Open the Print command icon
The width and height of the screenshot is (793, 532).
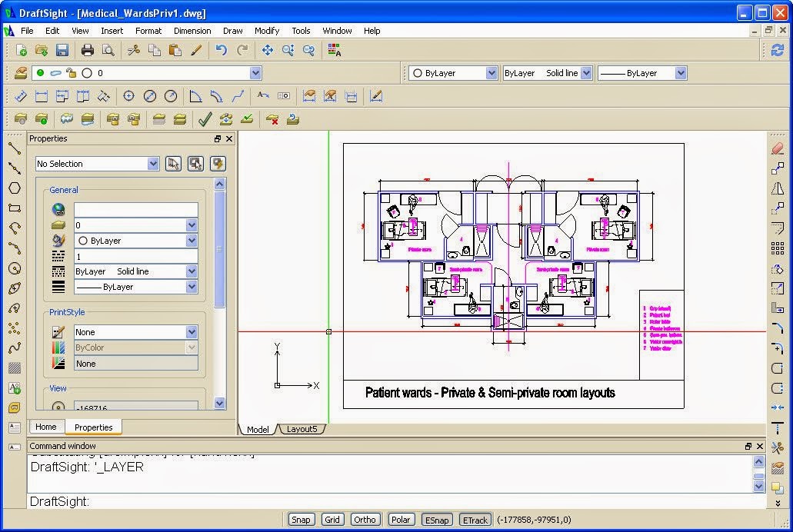tap(86, 50)
